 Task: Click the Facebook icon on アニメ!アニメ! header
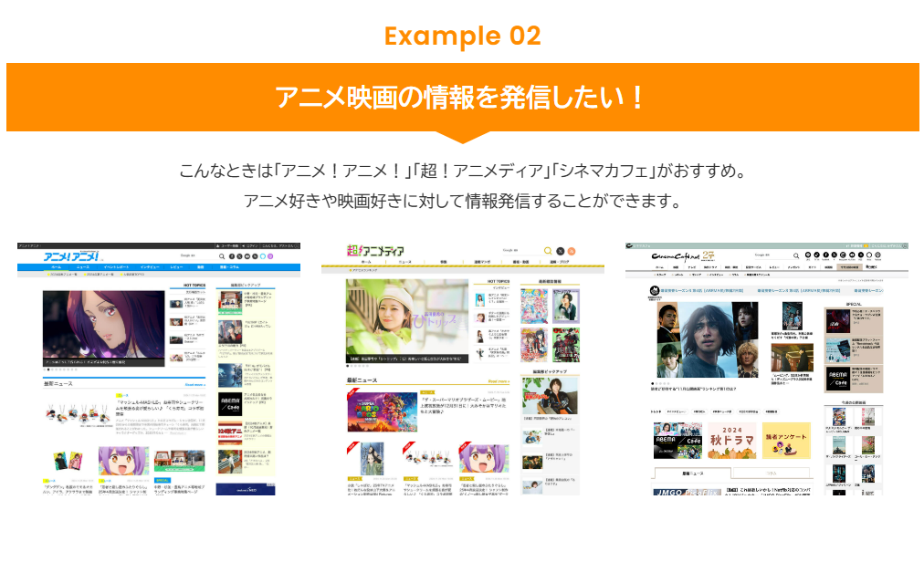click(x=232, y=256)
